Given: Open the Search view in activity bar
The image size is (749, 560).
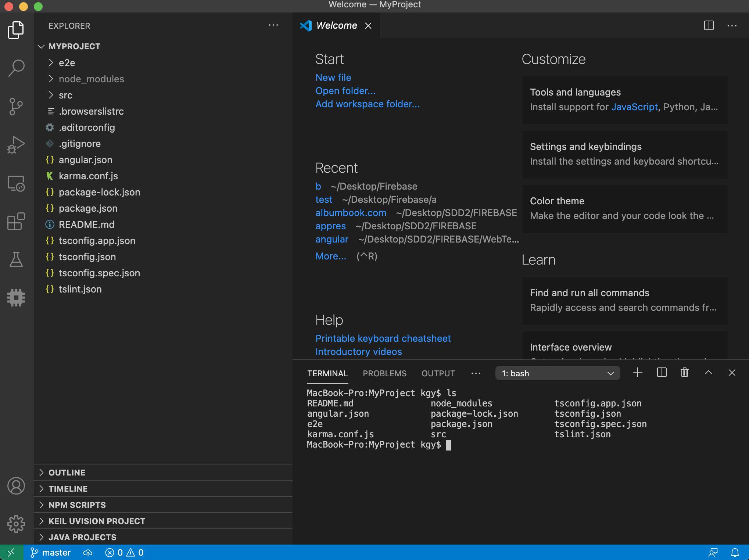Looking at the screenshot, I should (16, 68).
